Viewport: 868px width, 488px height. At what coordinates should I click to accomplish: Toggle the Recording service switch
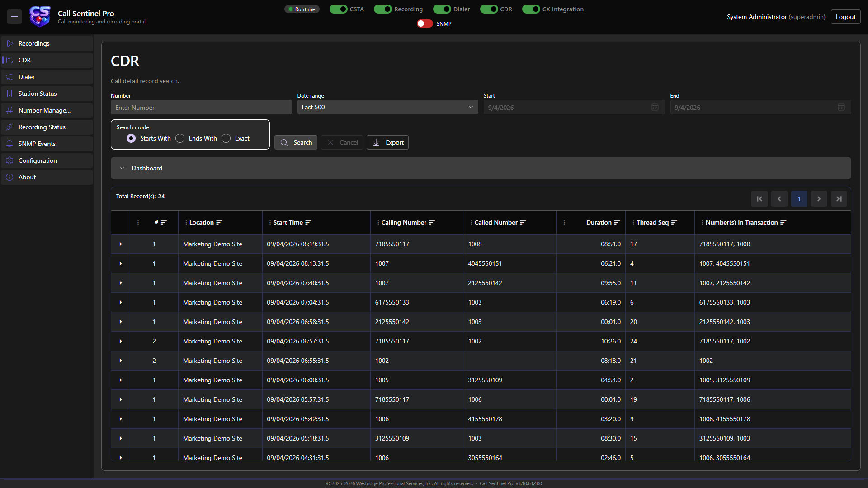coord(382,9)
